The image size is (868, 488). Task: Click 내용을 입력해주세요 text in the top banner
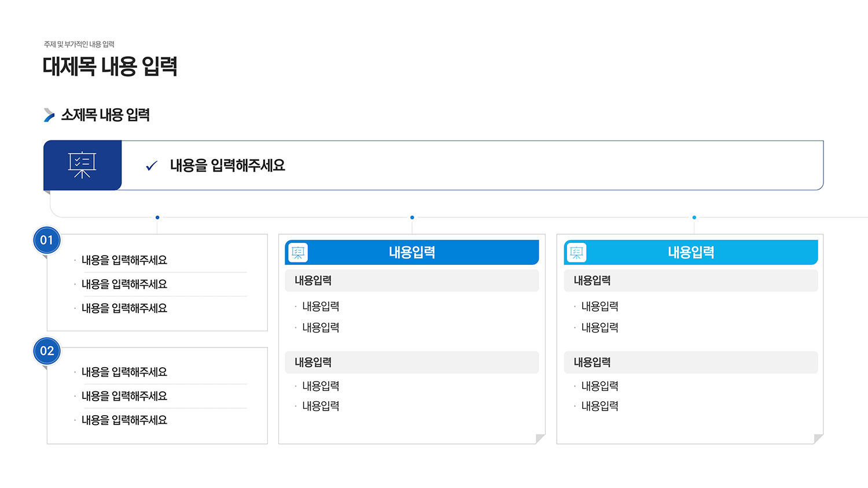tap(227, 166)
